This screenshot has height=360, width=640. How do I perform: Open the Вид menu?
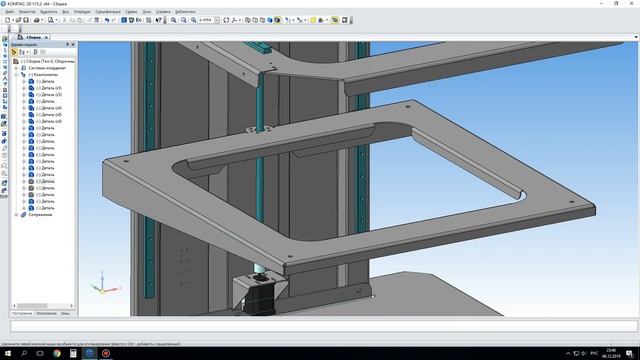click(x=65, y=12)
